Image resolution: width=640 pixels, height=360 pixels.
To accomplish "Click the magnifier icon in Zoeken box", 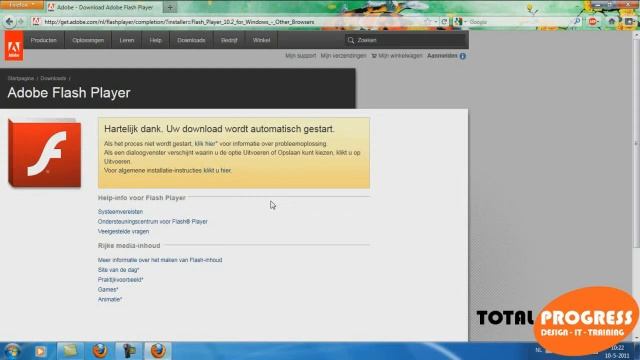I will 351,40.
